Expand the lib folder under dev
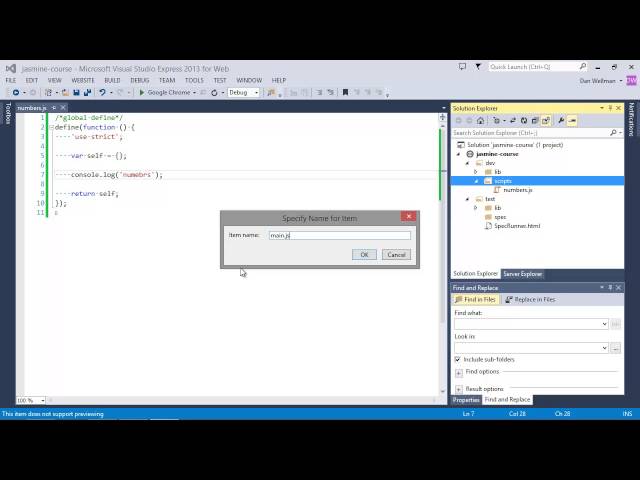The width and height of the screenshot is (640, 480). pyautogui.click(x=476, y=172)
